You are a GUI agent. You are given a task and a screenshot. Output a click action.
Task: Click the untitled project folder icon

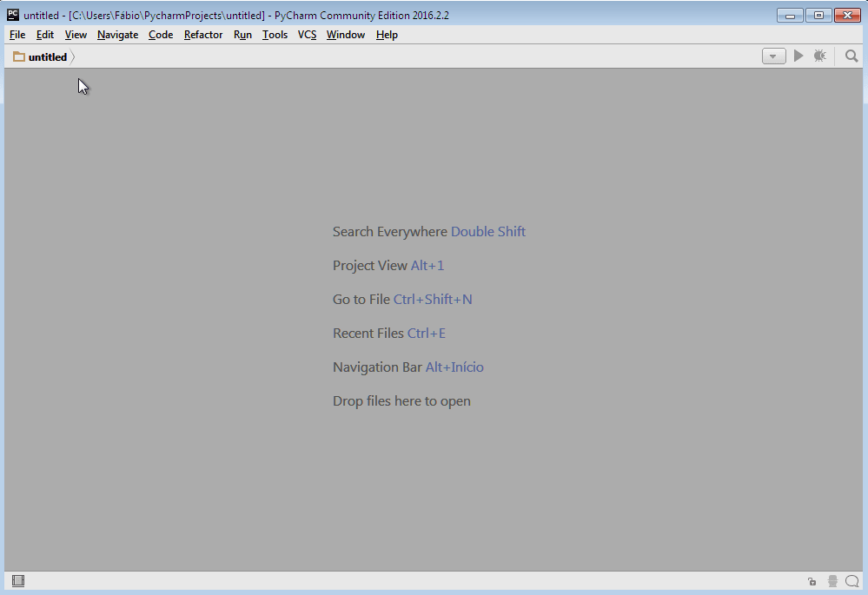(x=19, y=57)
